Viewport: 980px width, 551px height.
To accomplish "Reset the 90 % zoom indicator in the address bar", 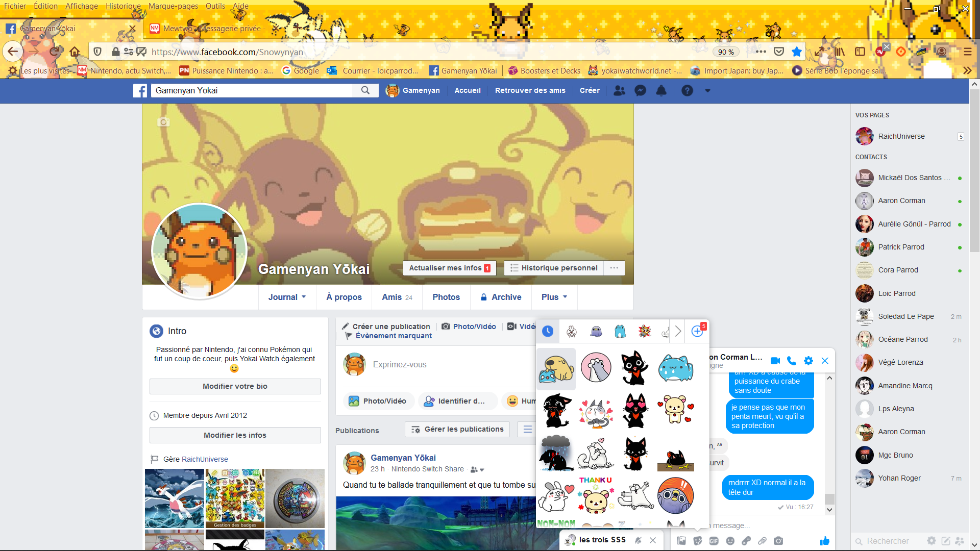I will [726, 52].
